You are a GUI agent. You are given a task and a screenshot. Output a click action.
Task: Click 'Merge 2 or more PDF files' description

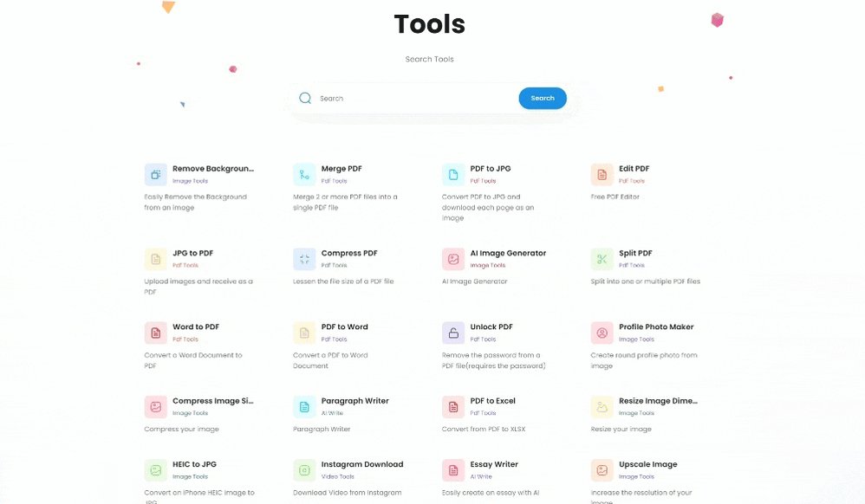point(345,202)
